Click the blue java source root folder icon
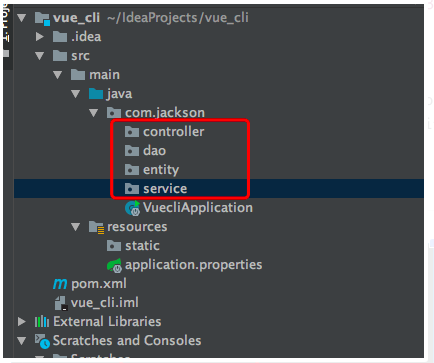The height and width of the screenshot is (363, 434). pyautogui.click(x=96, y=94)
